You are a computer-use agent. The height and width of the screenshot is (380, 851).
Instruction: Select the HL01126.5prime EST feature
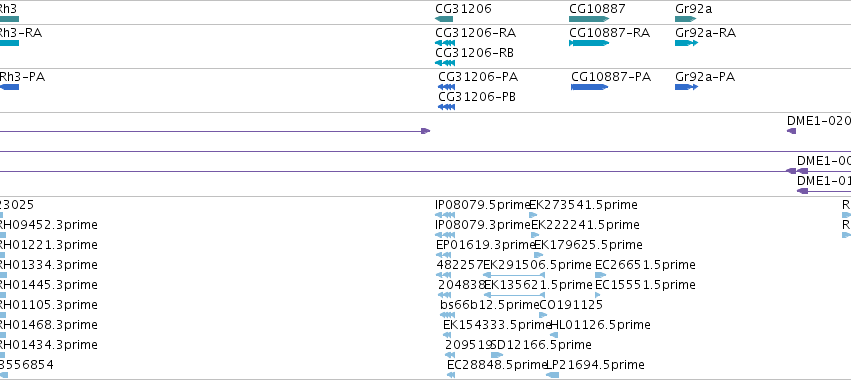pos(554,335)
